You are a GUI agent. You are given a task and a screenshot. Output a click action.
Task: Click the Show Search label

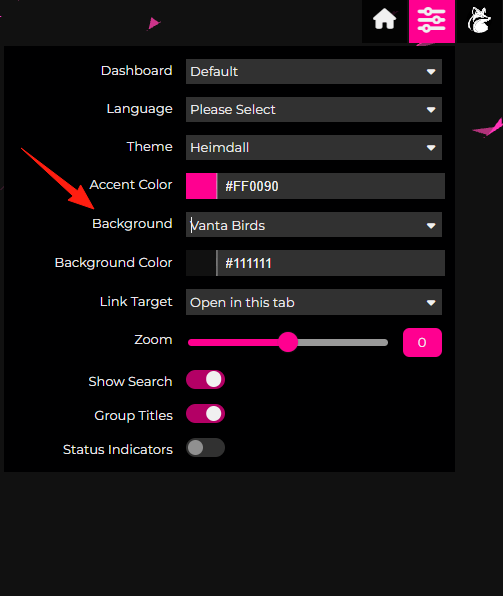pyautogui.click(x=130, y=381)
